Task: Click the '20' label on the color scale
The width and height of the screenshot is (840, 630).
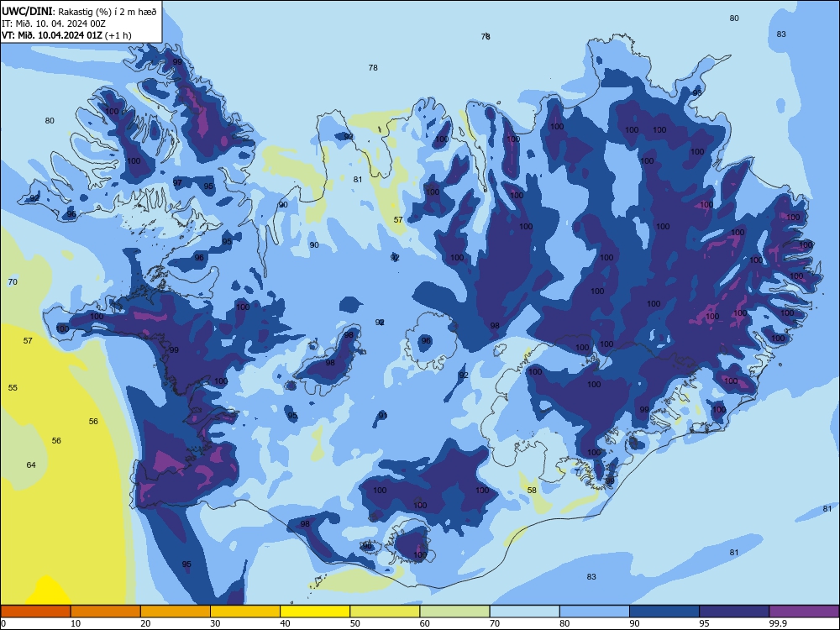Action: [x=145, y=623]
